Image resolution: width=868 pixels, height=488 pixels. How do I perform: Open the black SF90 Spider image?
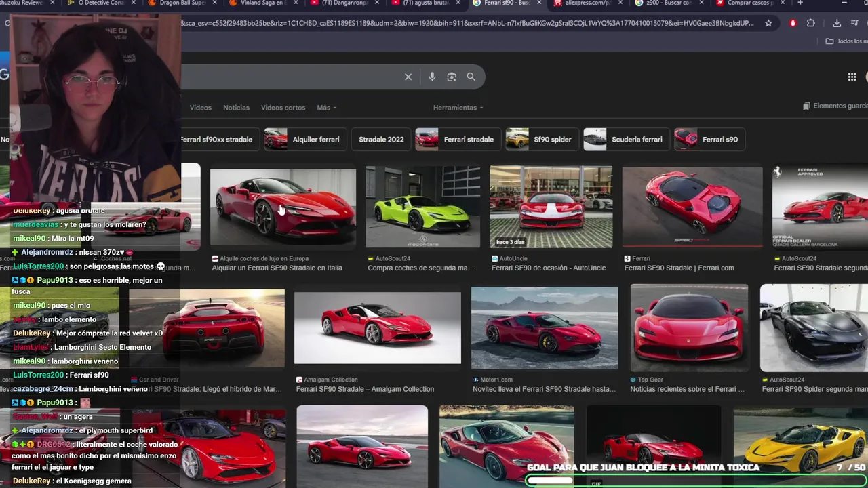pos(814,328)
